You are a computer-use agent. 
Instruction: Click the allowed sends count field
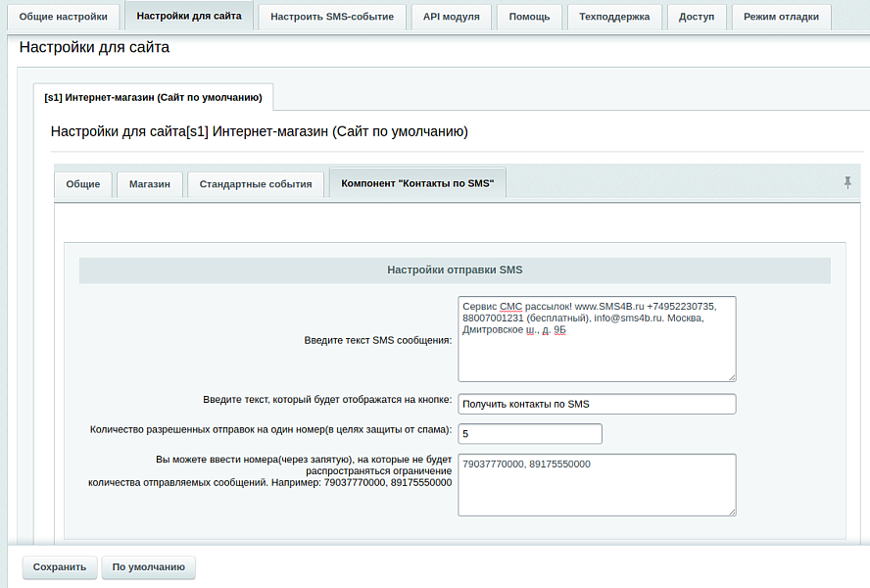click(529, 433)
